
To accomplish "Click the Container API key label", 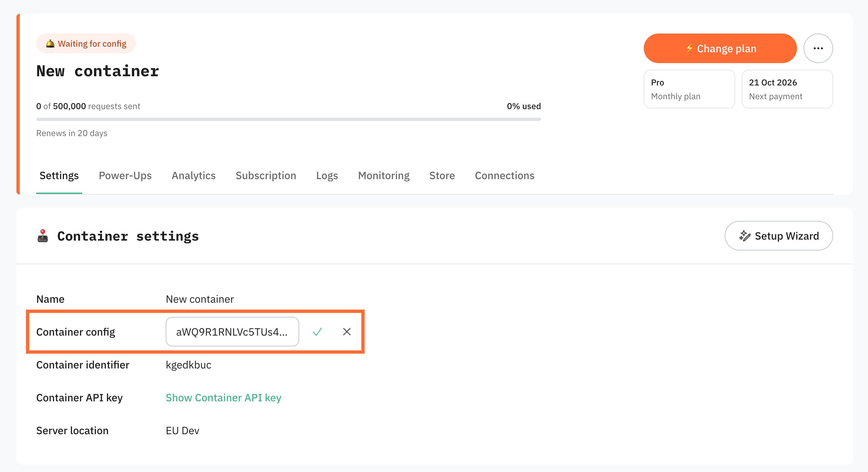I will 79,397.
